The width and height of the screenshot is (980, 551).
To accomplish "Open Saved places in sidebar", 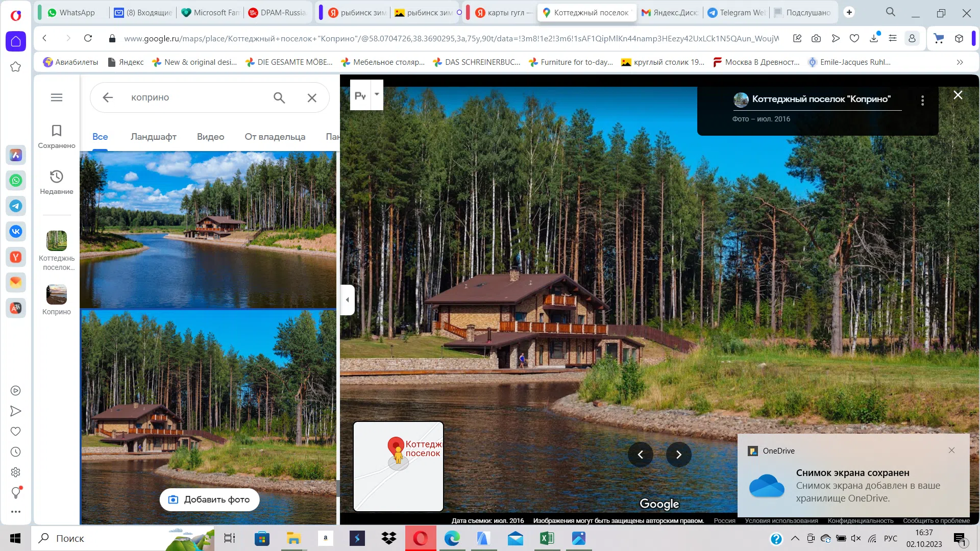I will coord(57,137).
